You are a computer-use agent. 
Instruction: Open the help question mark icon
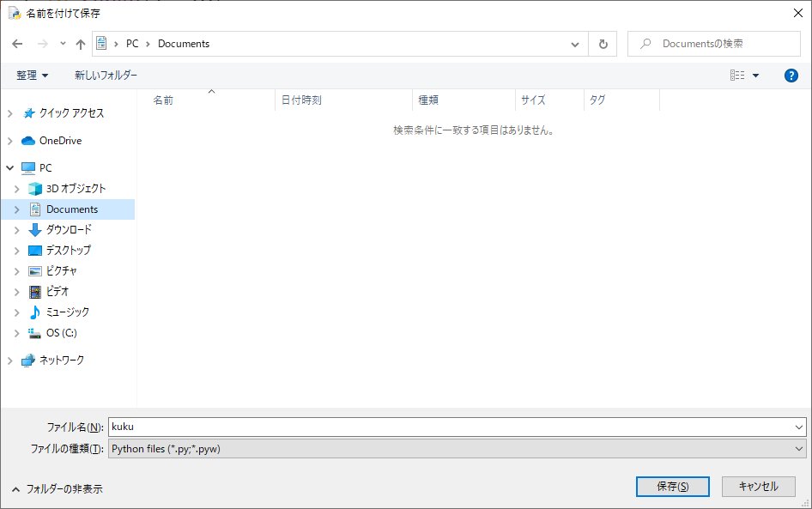pos(791,76)
